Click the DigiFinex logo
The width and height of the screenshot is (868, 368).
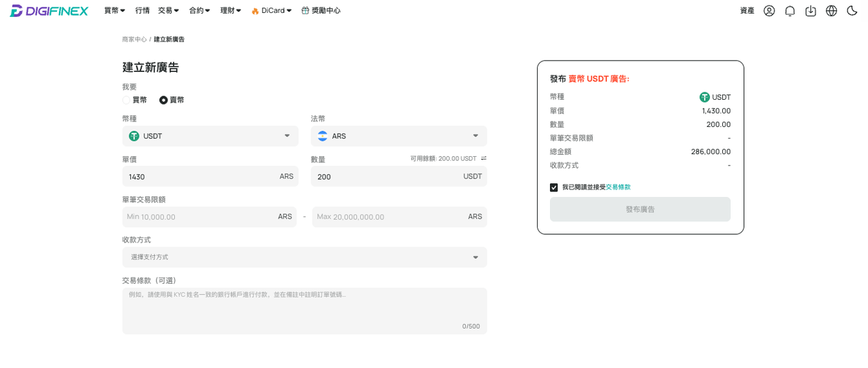[x=49, y=11]
